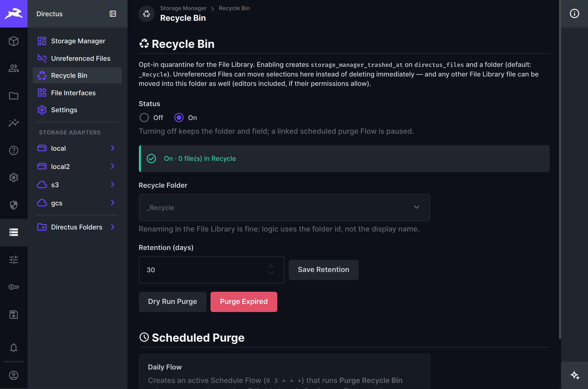Click the Directus Folders starred folder icon
This screenshot has width=588, height=389.
(x=42, y=227)
